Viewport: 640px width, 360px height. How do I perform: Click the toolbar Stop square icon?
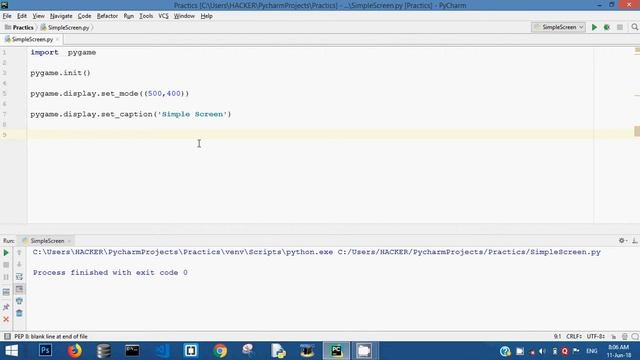click(620, 27)
